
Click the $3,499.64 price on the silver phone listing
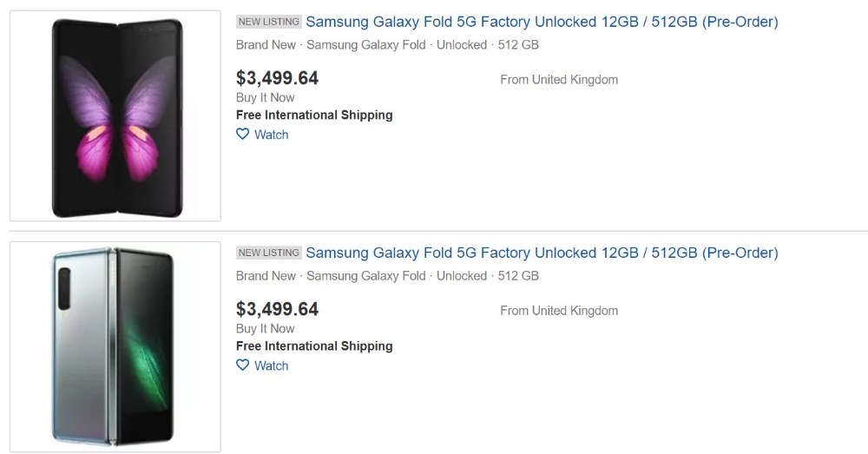(277, 309)
